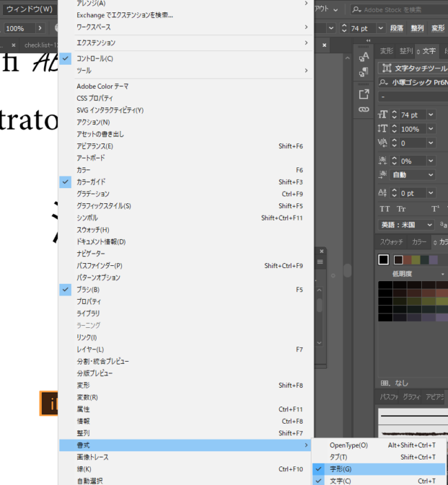Viewport: 448px width, 485px height.
Task: Toggle ブラシ(B) checked menu item
Action: coord(186,289)
